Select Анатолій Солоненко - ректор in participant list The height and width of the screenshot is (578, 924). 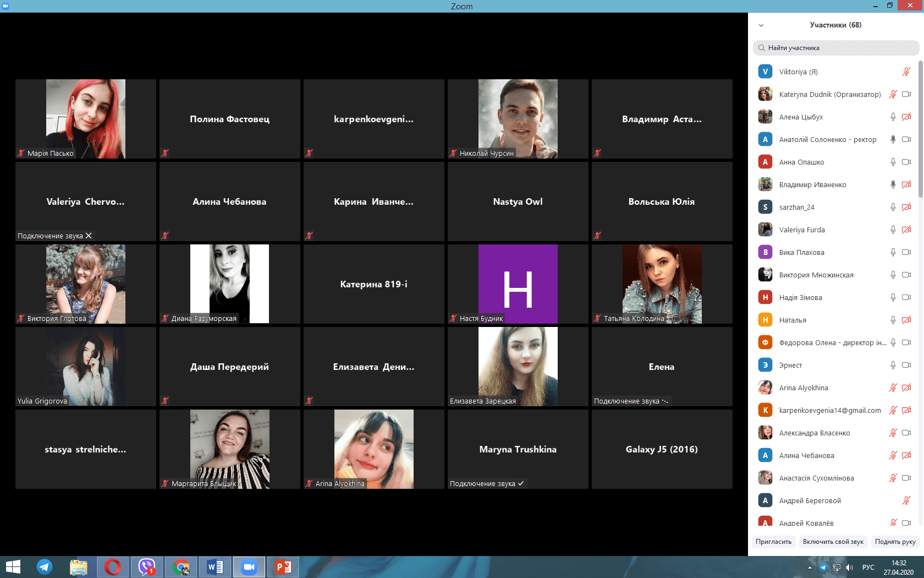(827, 139)
